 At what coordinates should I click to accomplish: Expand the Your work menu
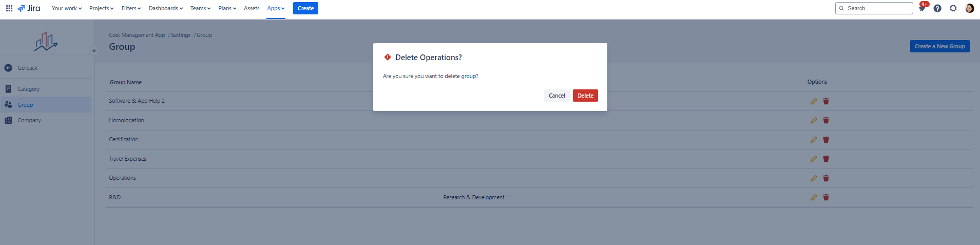[67, 8]
